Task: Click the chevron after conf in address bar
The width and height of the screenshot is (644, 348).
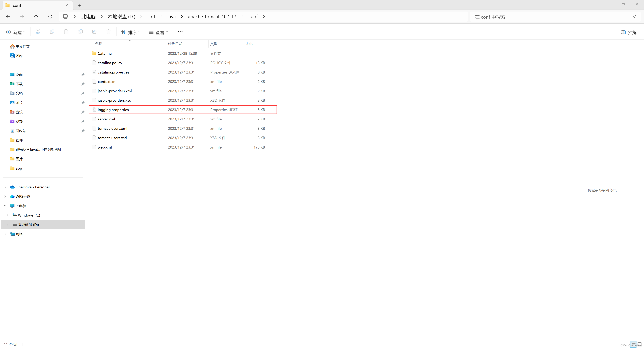Action: (x=264, y=16)
